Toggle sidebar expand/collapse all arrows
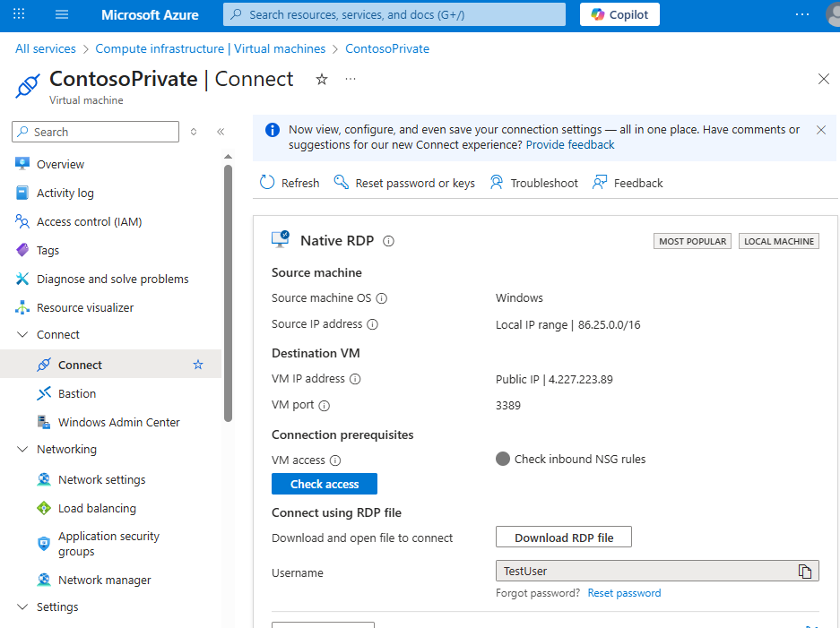The width and height of the screenshot is (840, 628). coord(194,132)
